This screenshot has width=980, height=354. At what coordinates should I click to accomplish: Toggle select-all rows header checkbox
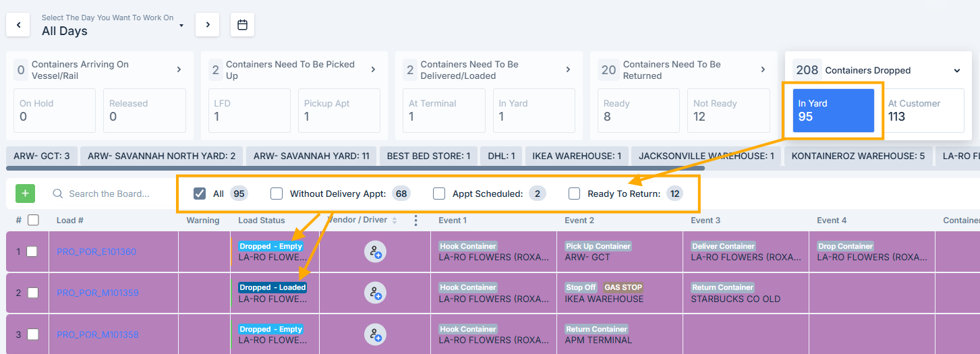(33, 220)
